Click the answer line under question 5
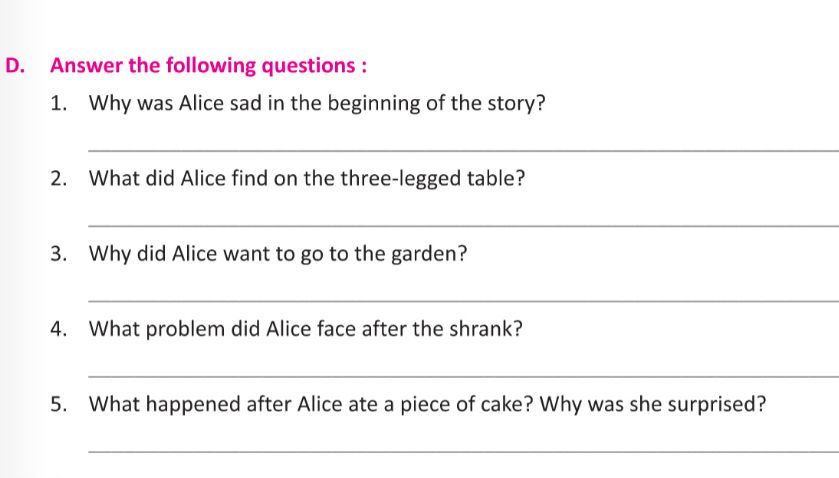The image size is (839, 478). [x=462, y=450]
